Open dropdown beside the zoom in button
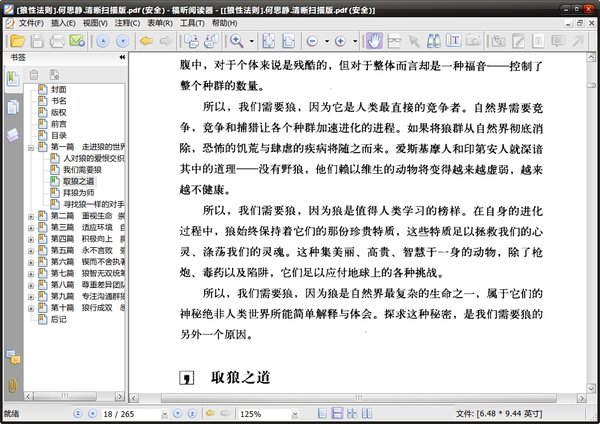Viewport: 600px width, 424px height. point(355,41)
